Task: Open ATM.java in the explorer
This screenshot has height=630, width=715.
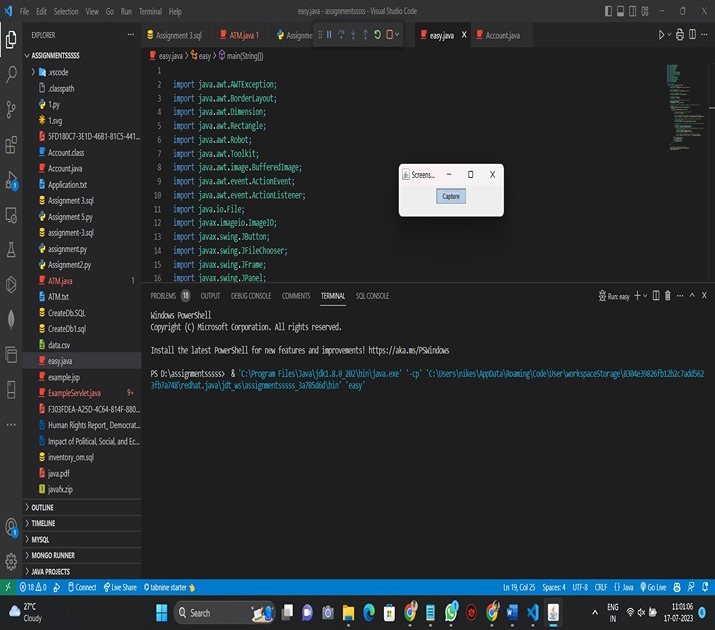Action: [60, 281]
